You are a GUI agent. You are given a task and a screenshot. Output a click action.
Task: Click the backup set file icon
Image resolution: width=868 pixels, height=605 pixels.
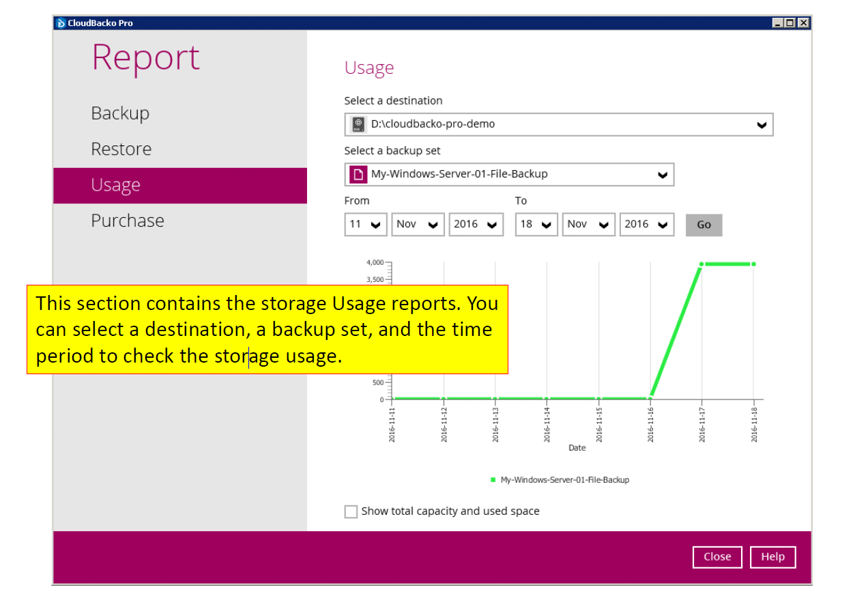tap(358, 174)
